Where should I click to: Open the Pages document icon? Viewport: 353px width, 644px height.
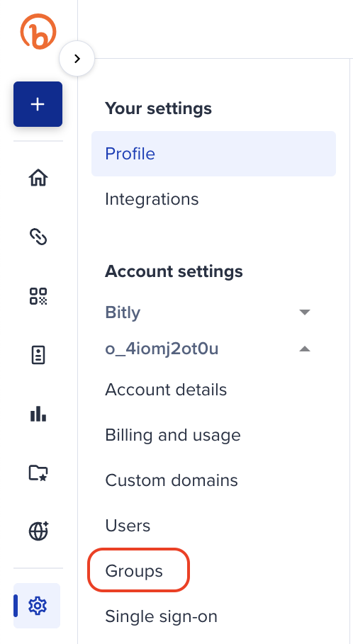coord(38,355)
